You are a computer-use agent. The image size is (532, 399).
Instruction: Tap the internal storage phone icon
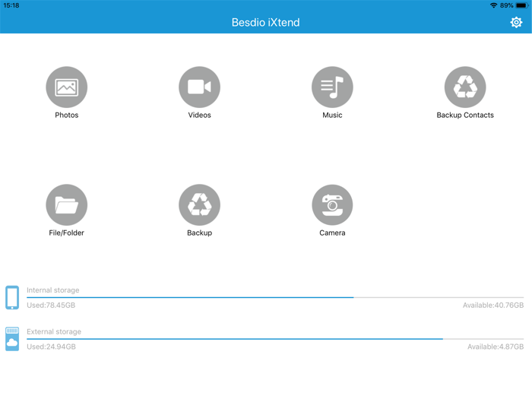point(12,297)
